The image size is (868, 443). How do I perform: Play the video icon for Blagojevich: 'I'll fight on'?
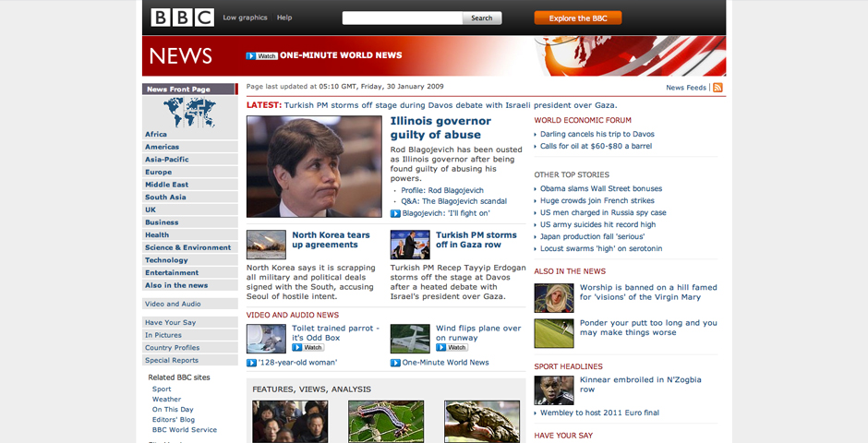[x=395, y=213]
